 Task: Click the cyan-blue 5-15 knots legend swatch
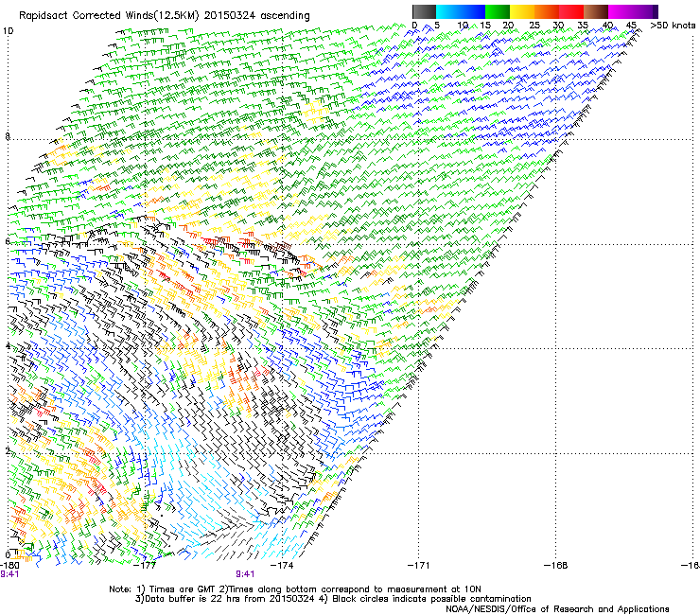pyautogui.click(x=461, y=11)
